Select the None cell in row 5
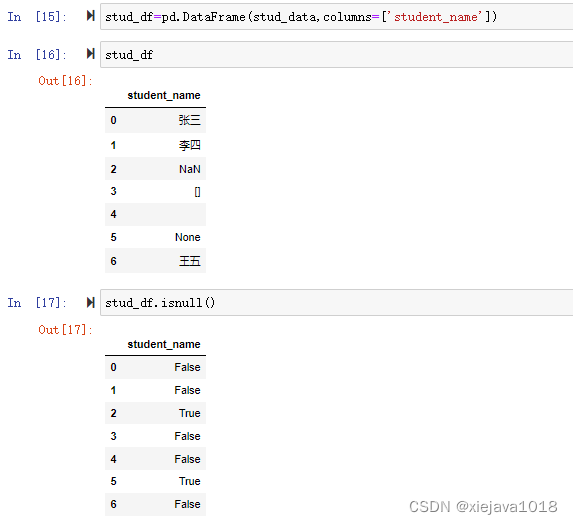This screenshot has width=573, height=524. pos(187,237)
